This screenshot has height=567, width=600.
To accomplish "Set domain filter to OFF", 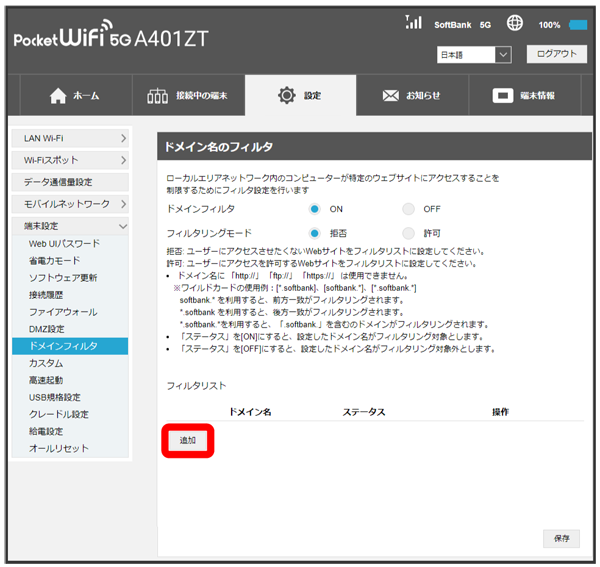I will tap(408, 209).
